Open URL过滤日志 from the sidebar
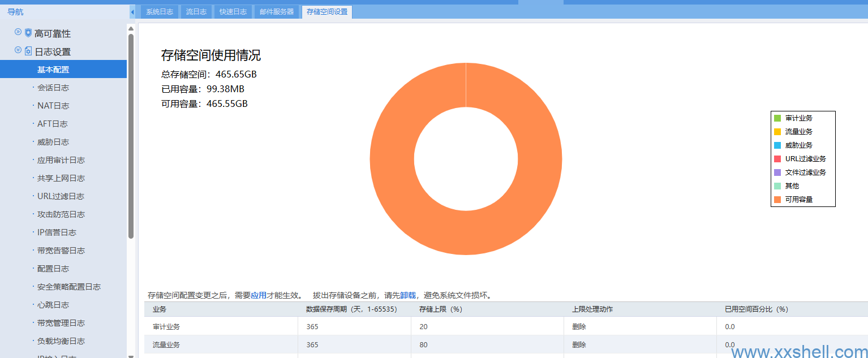Image resolution: width=868 pixels, height=358 pixels. click(61, 196)
